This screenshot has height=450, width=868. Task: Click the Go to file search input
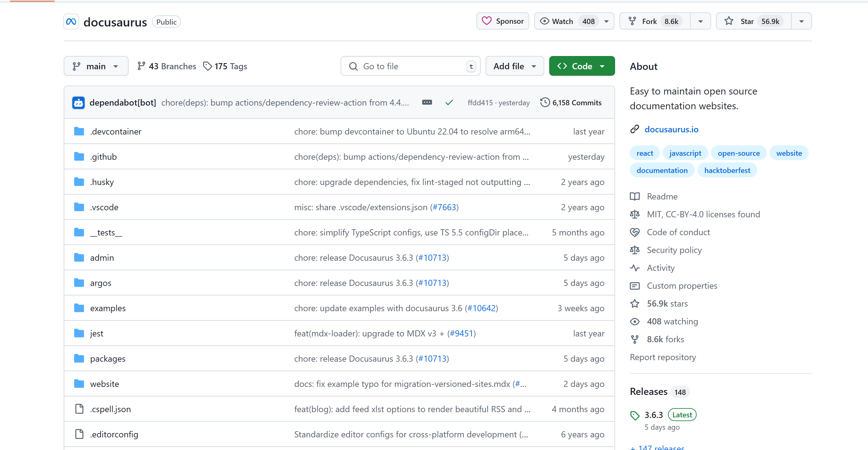click(410, 66)
